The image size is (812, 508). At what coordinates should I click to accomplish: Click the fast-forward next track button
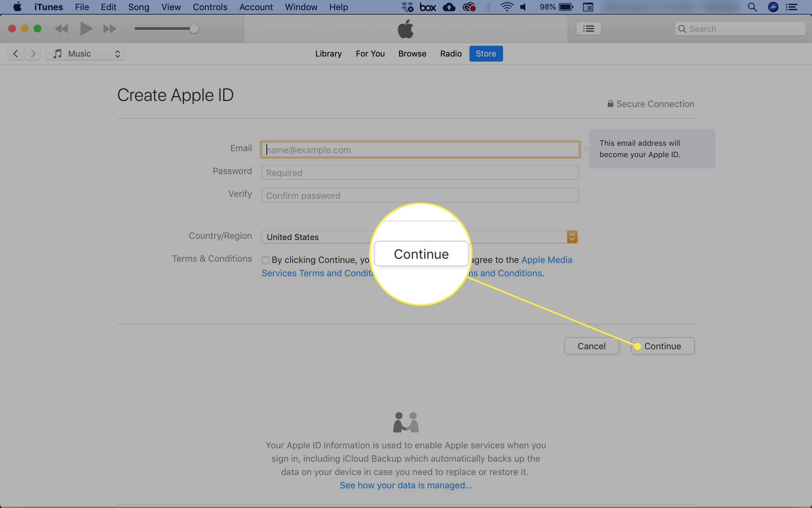tap(110, 29)
